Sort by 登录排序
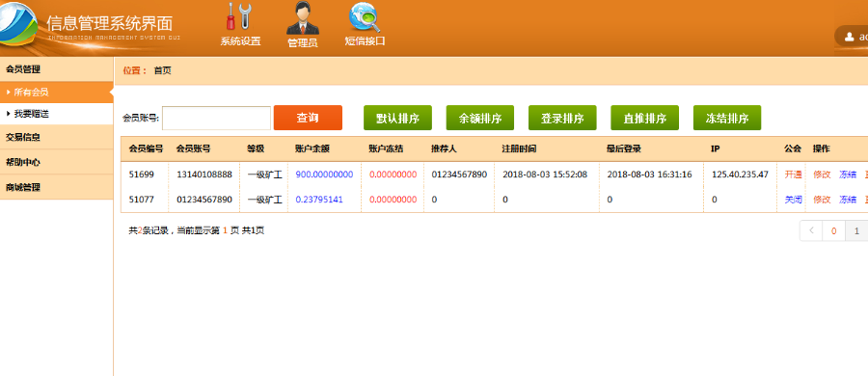 tap(562, 118)
